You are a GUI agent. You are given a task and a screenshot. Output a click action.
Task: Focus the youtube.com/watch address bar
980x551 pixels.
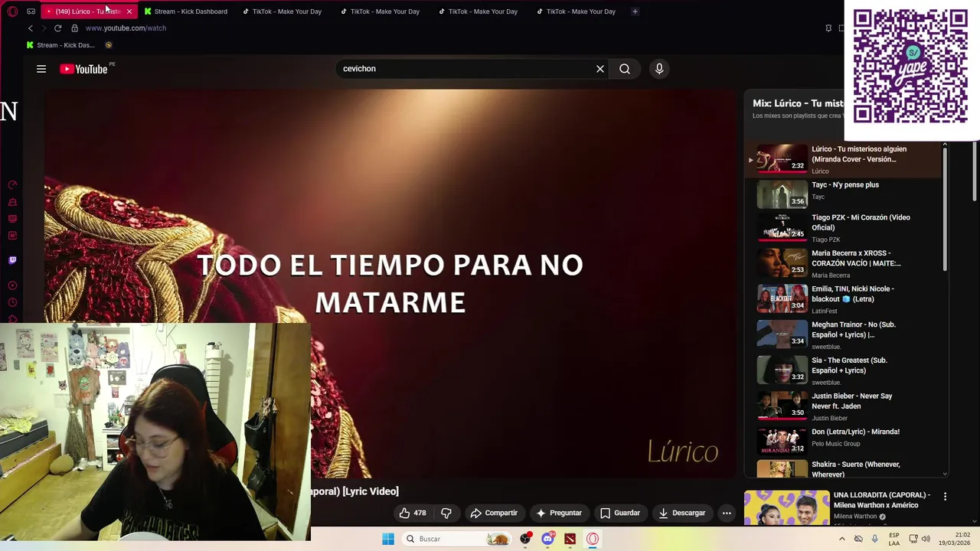[126, 28]
